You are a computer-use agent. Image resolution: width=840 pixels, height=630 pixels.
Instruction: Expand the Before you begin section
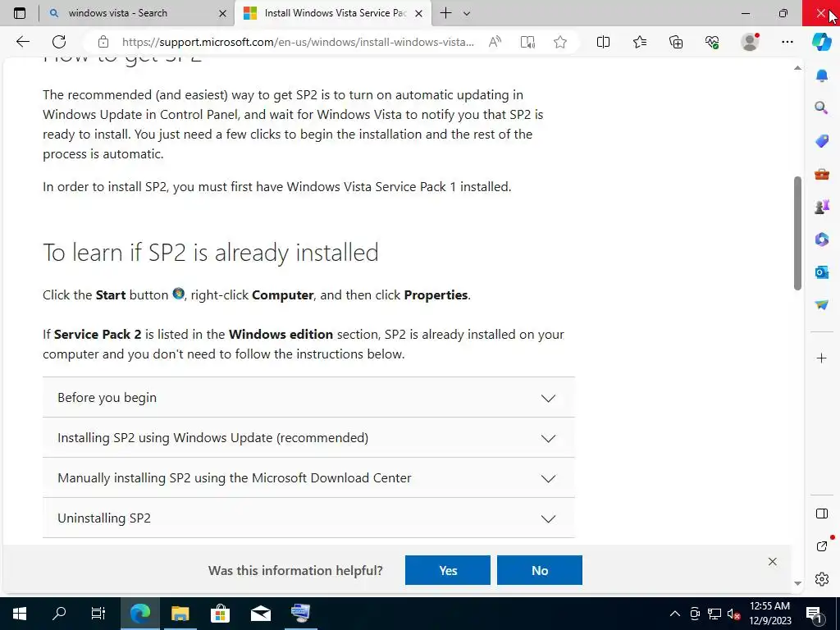[308, 398]
